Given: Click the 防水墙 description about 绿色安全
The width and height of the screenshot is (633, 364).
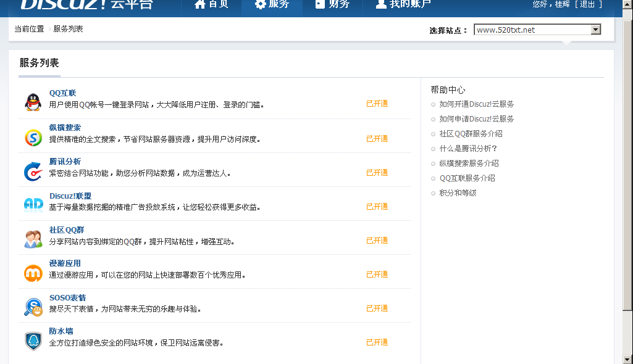Looking at the screenshot, I should click(x=136, y=343).
